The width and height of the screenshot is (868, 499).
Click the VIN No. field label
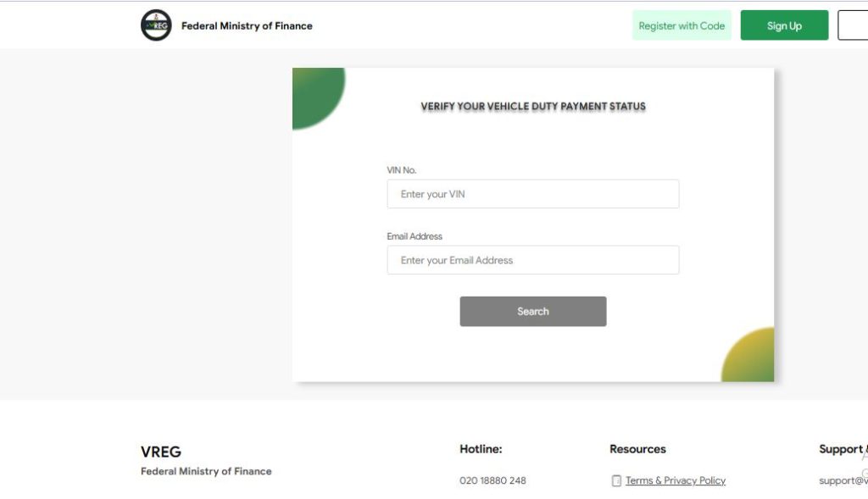[401, 170]
